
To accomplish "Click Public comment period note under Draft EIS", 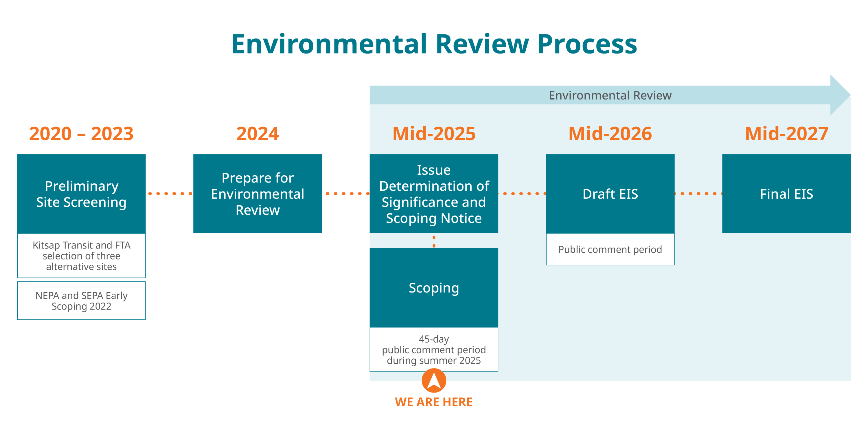I will click(610, 249).
